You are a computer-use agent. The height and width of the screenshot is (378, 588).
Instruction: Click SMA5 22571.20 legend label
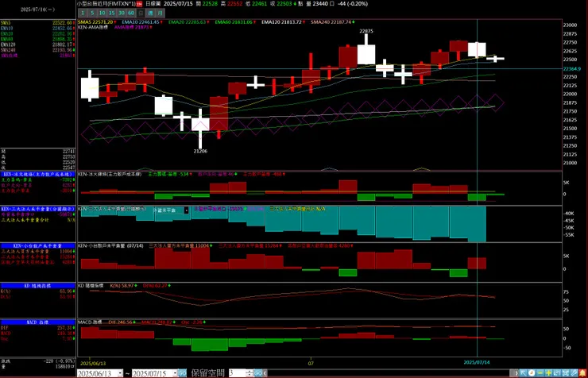point(97,22)
